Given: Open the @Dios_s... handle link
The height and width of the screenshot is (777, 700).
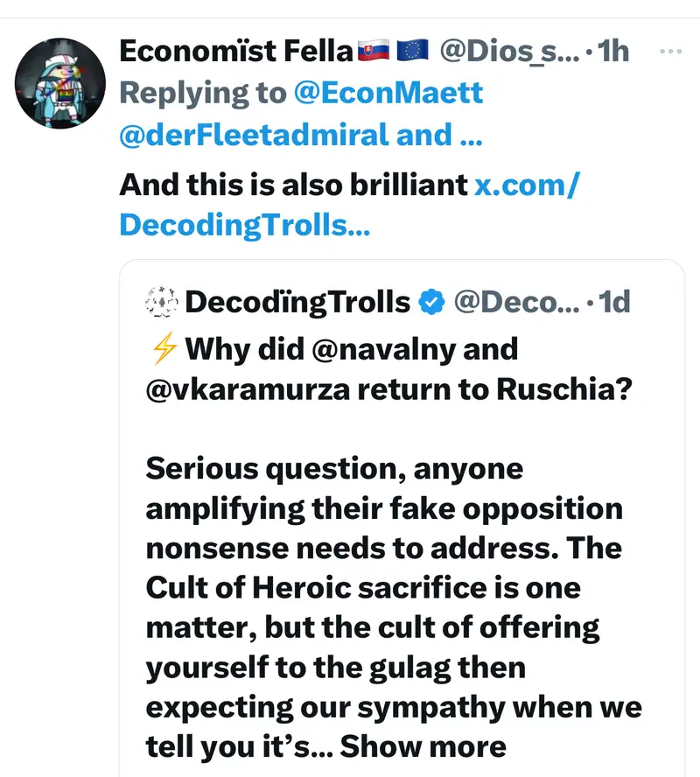Looking at the screenshot, I should click(507, 52).
